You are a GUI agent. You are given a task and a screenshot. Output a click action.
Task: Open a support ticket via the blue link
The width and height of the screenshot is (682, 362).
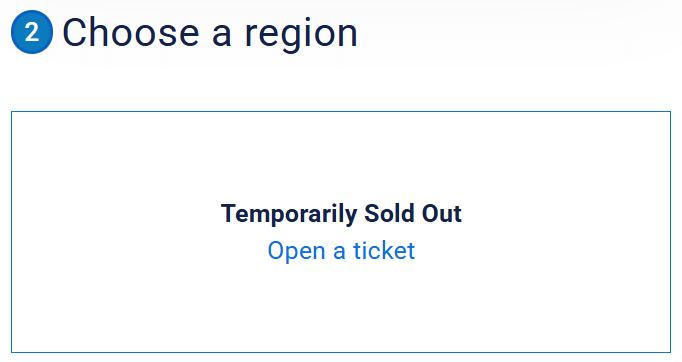341,251
